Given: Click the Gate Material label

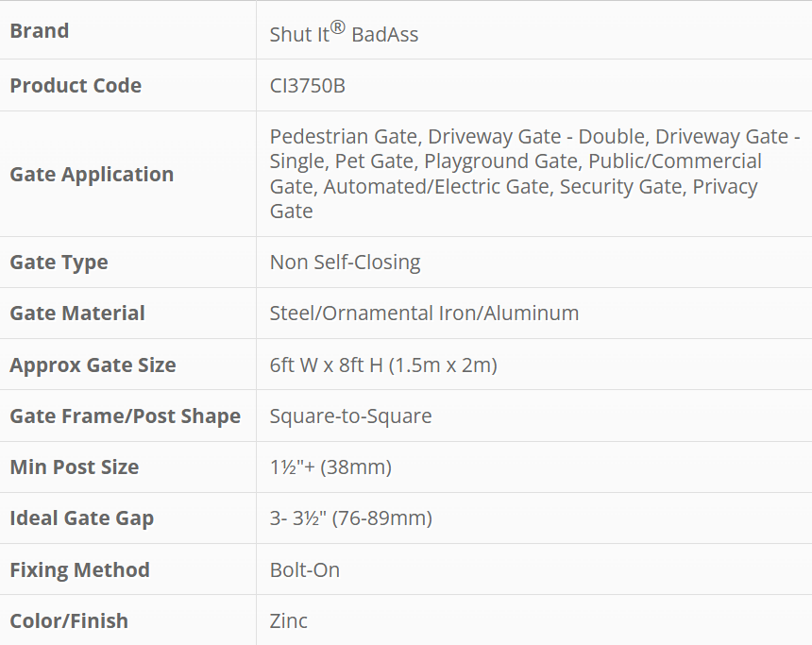Looking at the screenshot, I should [77, 314].
